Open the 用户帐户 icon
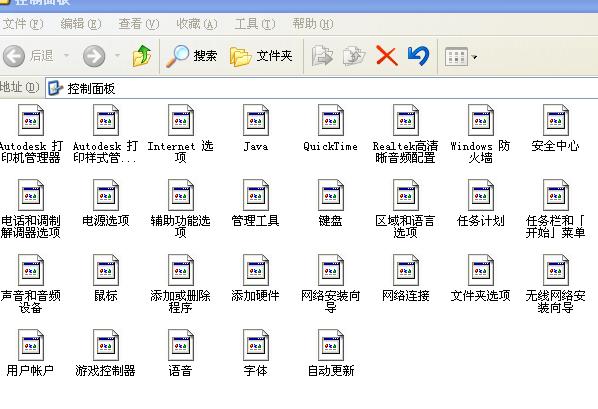The width and height of the screenshot is (598, 409). click(31, 345)
